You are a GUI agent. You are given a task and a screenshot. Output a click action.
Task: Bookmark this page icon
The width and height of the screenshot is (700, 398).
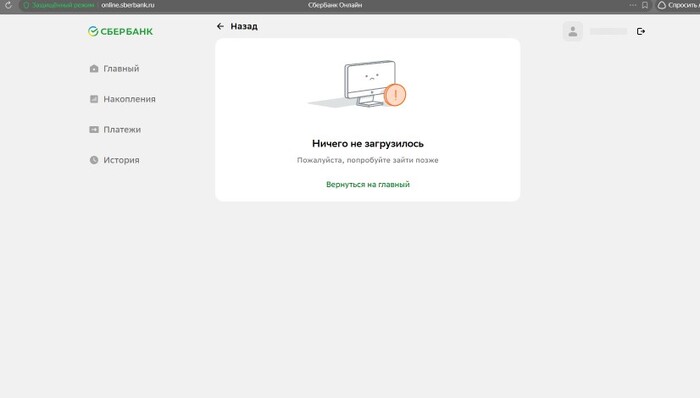tap(645, 5)
